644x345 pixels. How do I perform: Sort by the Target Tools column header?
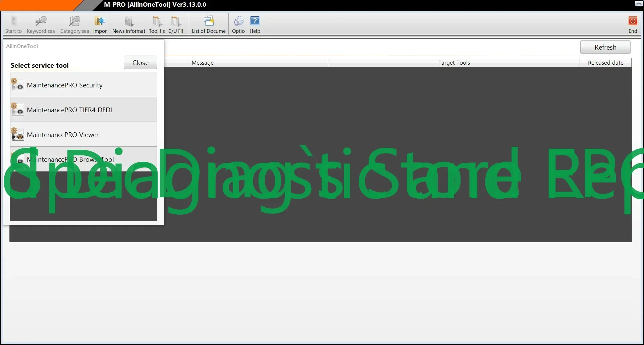[454, 63]
